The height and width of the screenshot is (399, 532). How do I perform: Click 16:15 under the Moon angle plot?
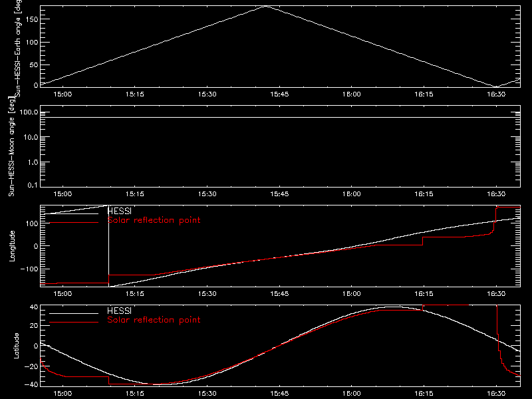tap(424, 194)
